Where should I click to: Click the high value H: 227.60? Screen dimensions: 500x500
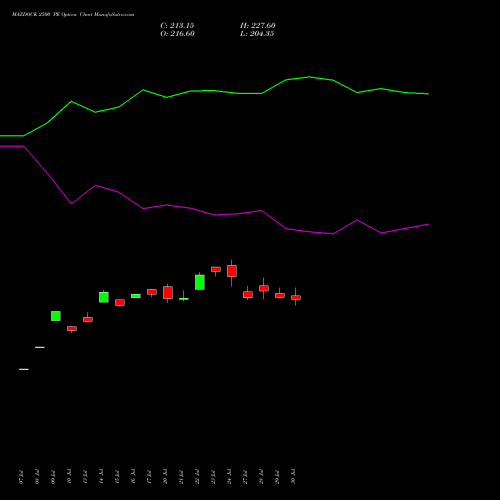click(x=257, y=26)
